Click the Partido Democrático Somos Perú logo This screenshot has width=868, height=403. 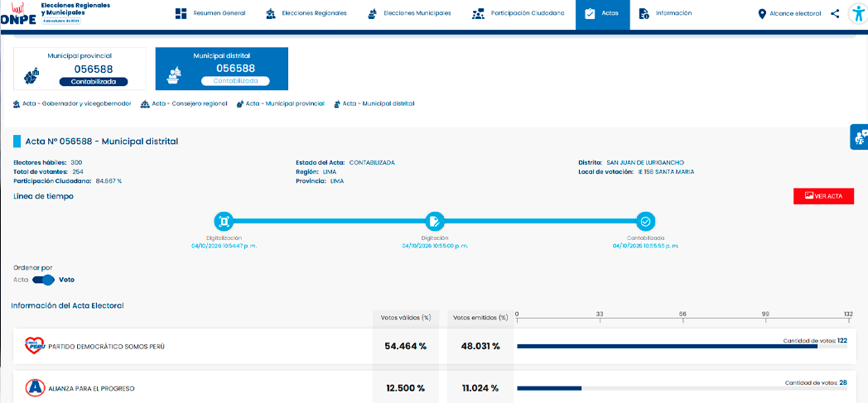pos(35,346)
